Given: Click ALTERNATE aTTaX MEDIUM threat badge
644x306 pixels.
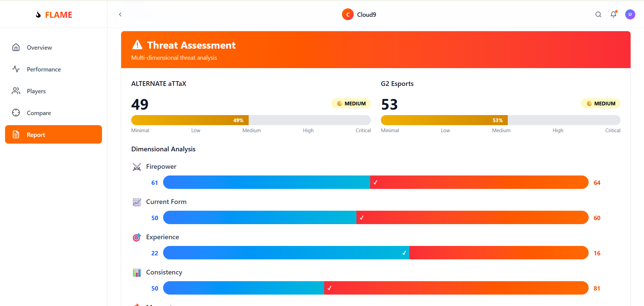Looking at the screenshot, I should tap(351, 103).
